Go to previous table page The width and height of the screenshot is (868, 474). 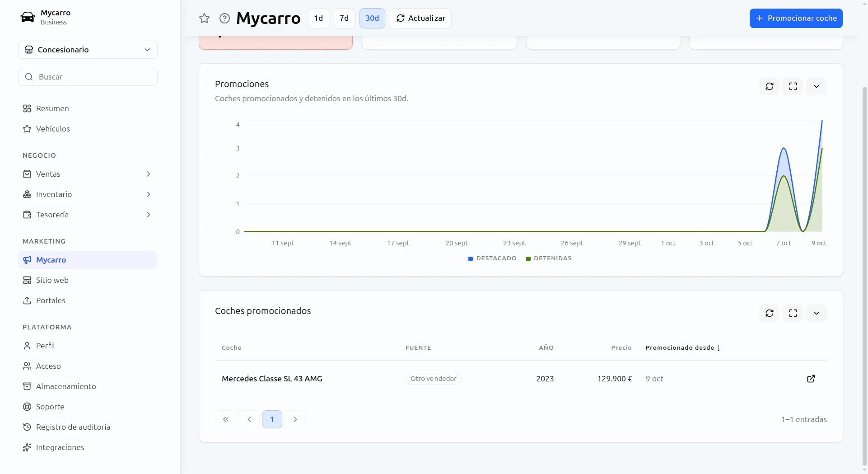249,419
